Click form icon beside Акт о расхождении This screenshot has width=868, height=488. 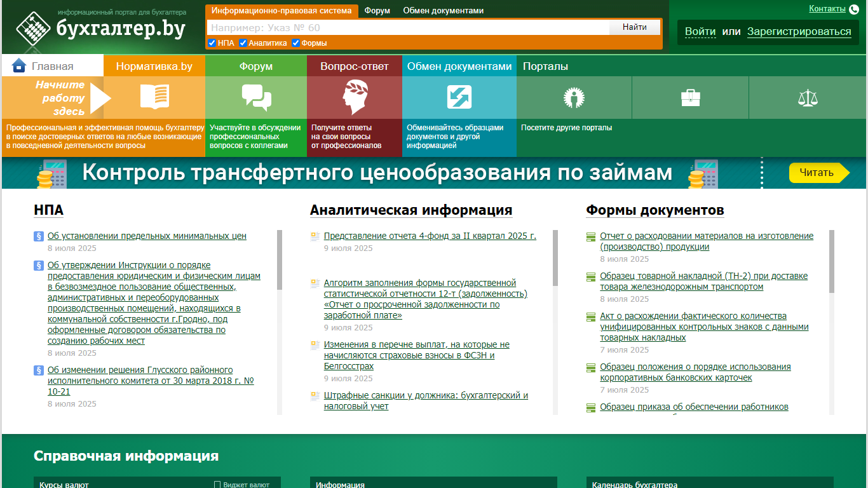tap(591, 317)
